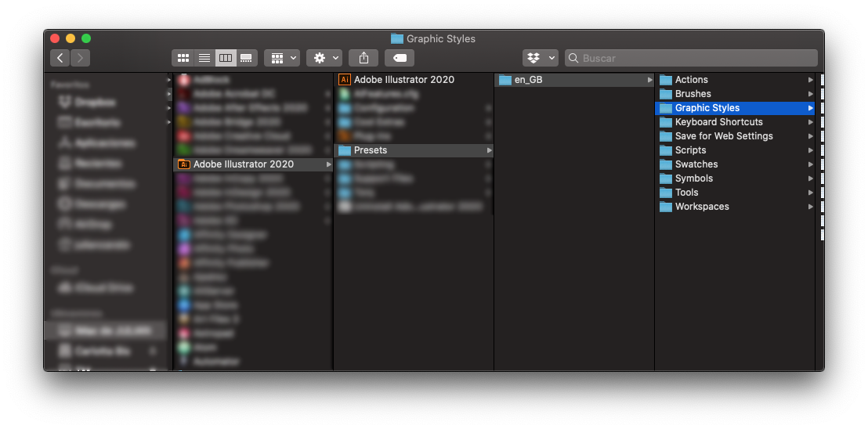Open the Dropbox toolbar menu
The image size is (868, 429).
point(541,58)
